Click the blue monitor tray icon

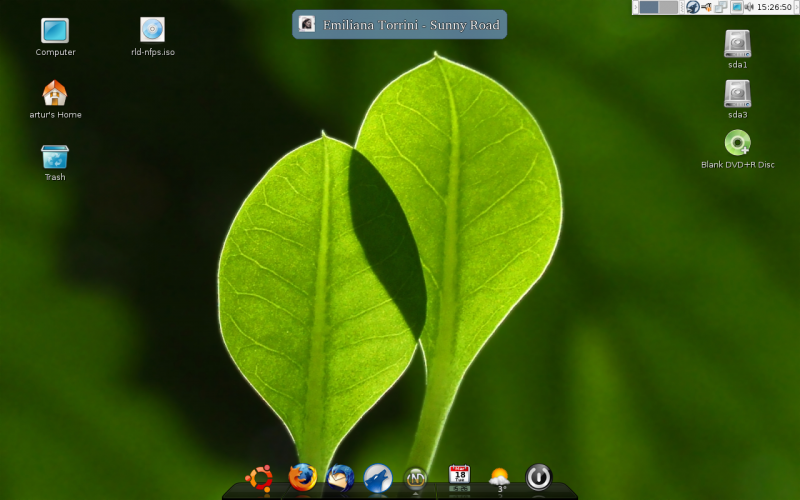click(x=737, y=7)
